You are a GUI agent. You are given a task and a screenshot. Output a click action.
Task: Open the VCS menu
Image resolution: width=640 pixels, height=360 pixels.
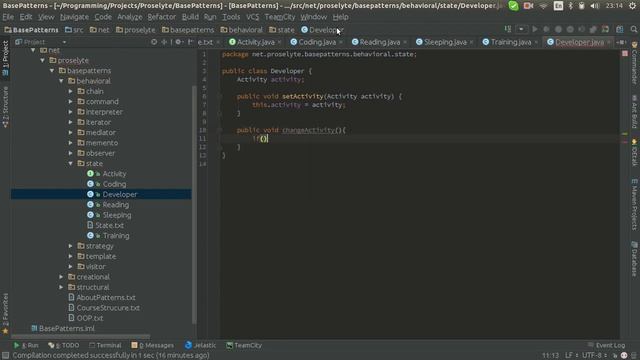coord(252,17)
